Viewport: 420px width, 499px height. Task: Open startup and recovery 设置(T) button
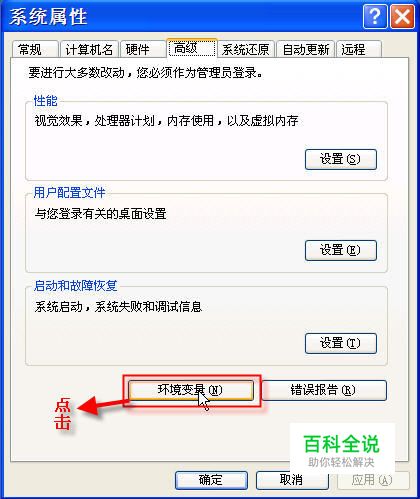click(x=341, y=343)
